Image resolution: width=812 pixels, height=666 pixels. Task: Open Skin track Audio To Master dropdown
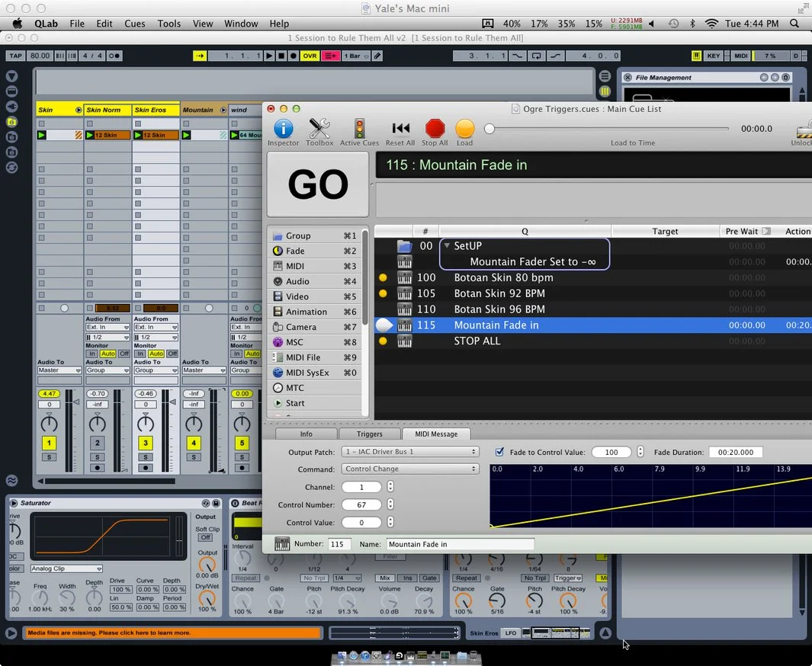tap(59, 370)
